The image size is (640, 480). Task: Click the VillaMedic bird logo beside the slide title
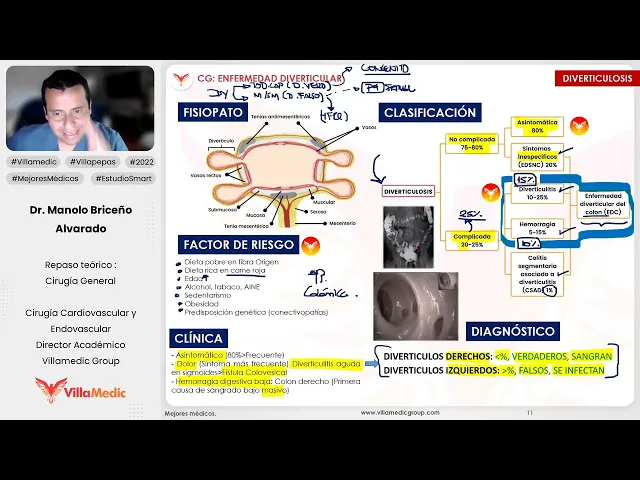pos(180,79)
